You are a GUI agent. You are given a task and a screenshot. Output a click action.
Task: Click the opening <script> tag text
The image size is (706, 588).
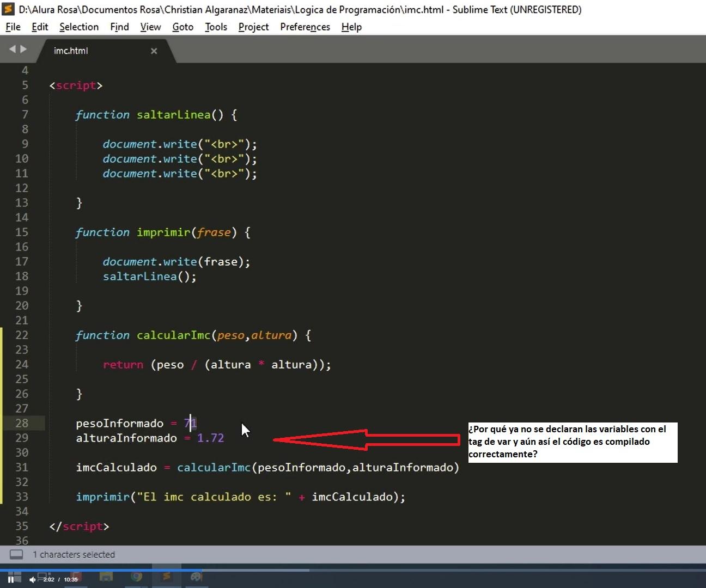pyautogui.click(x=76, y=85)
